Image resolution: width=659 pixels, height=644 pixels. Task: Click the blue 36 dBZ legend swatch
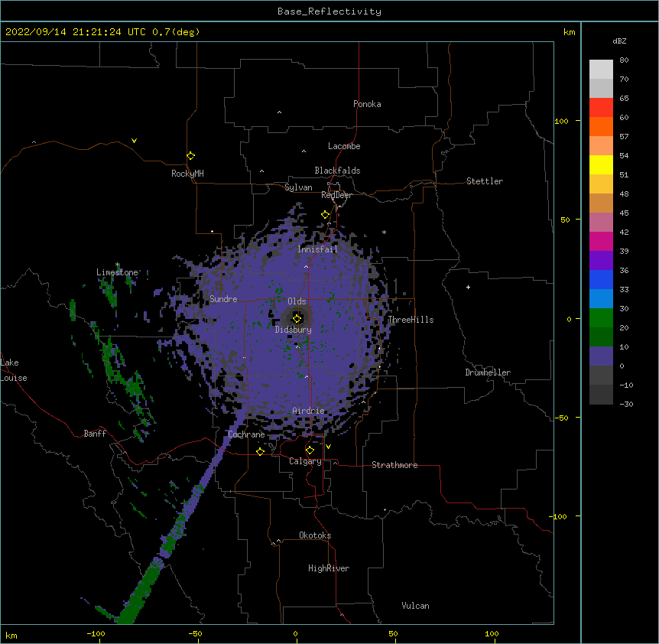tap(601, 279)
